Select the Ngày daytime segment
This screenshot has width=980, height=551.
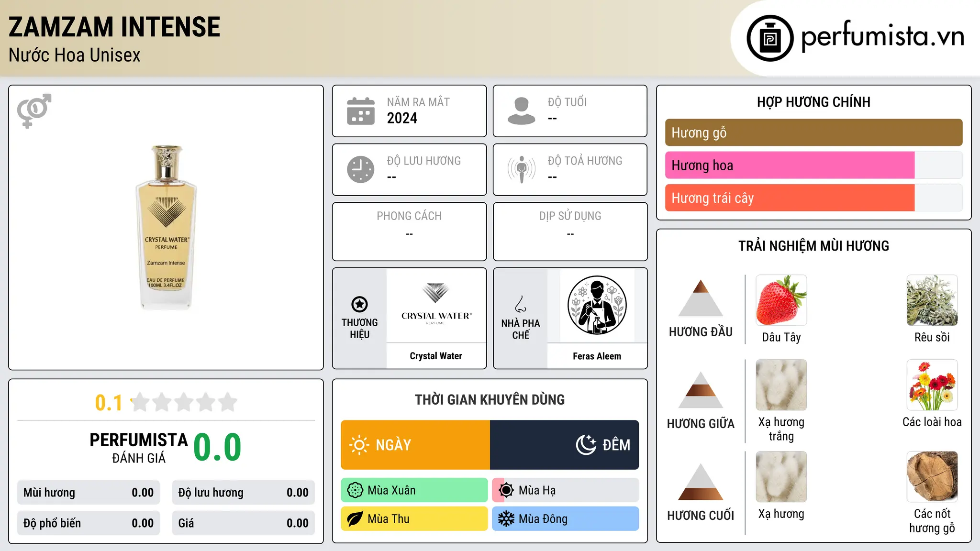click(415, 445)
